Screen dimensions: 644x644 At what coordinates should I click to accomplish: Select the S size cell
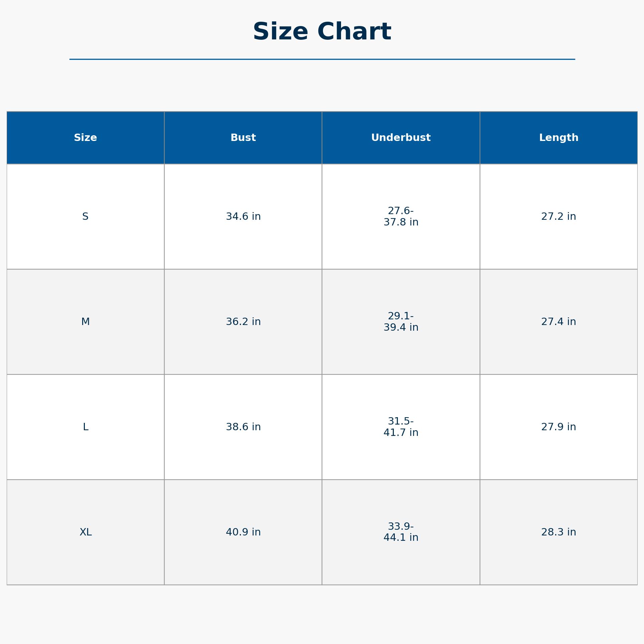point(86,216)
